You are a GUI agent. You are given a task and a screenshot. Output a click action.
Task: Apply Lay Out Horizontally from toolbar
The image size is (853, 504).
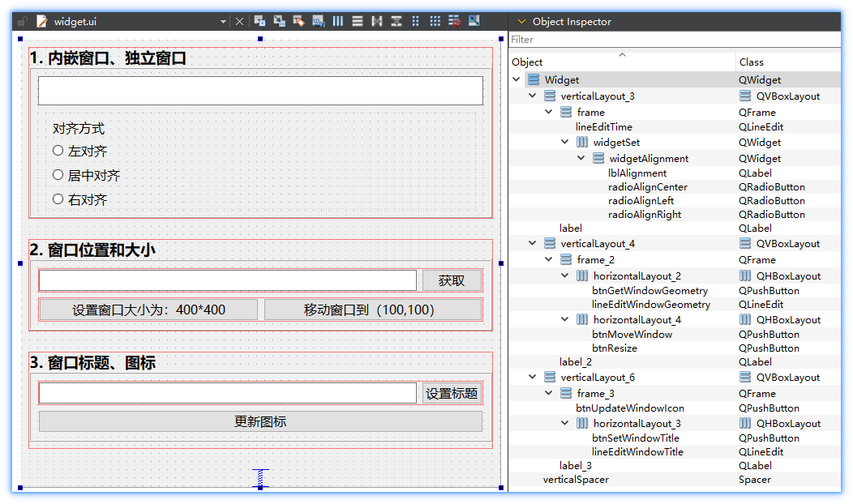338,22
